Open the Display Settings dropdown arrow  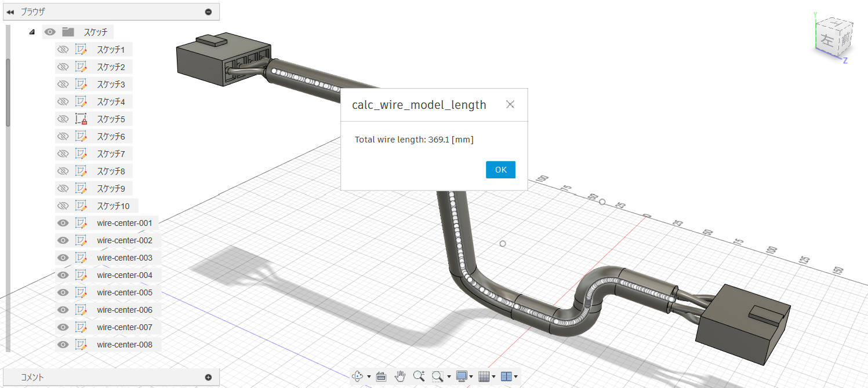[x=470, y=376]
